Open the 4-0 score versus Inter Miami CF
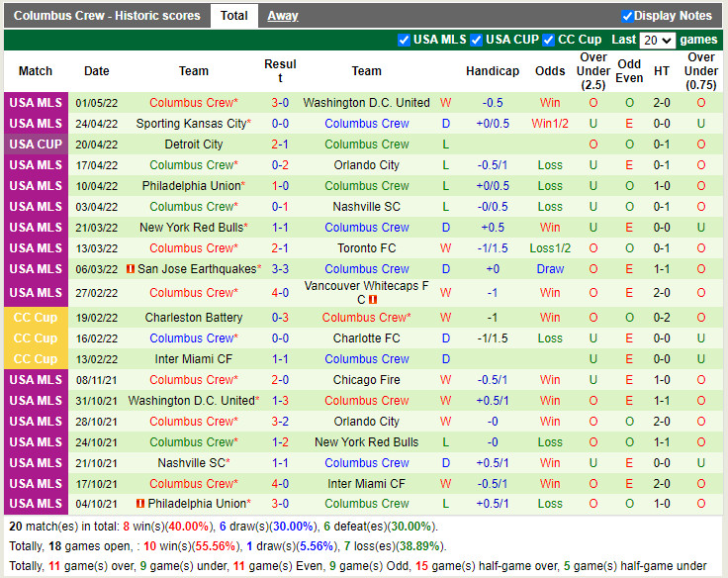This screenshot has width=728, height=578. (280, 484)
